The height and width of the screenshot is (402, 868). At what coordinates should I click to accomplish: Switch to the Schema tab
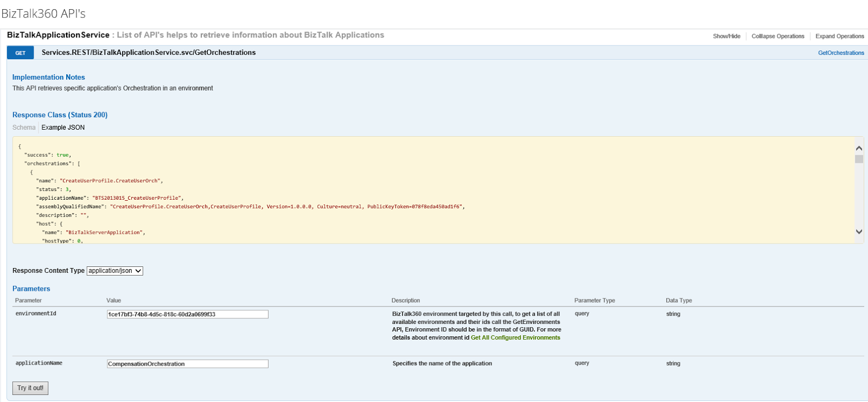pos(24,127)
